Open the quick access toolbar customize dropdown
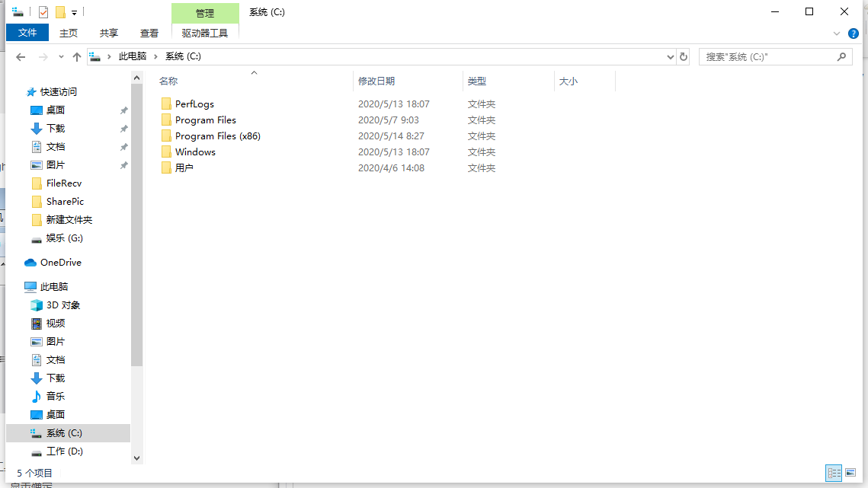 coord(74,13)
